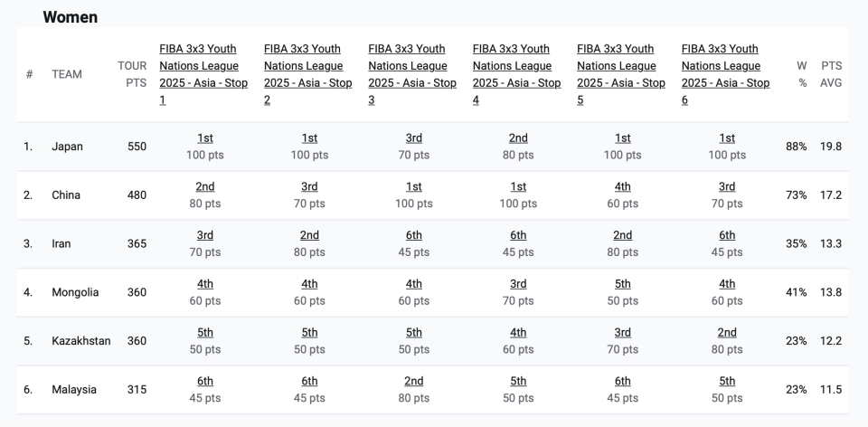The width and height of the screenshot is (868, 427).
Task: Click Japan's 2nd place result in Stop 4
Action: click(x=518, y=138)
